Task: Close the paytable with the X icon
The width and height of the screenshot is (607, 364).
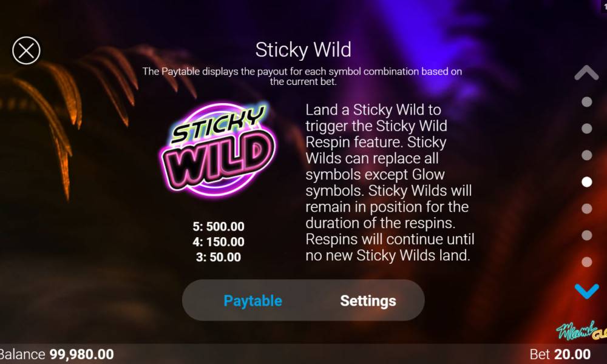Action: [x=26, y=50]
